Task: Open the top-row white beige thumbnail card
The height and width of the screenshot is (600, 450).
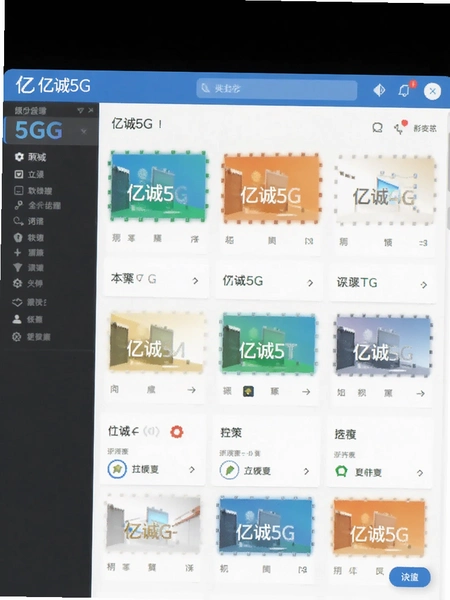Action: (x=385, y=190)
